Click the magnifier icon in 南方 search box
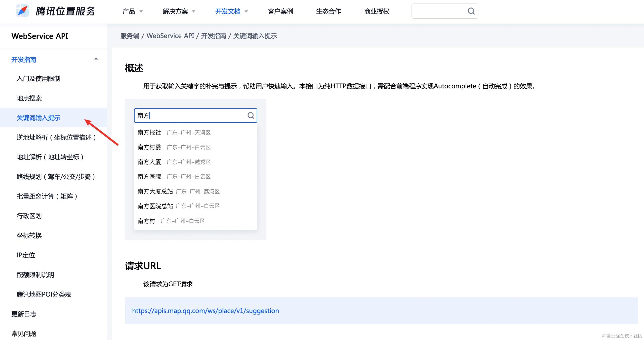 pyautogui.click(x=251, y=116)
